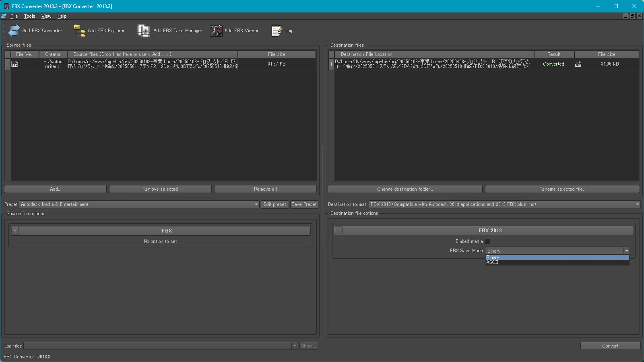Open the Add FBX Explorer tool

point(99,31)
